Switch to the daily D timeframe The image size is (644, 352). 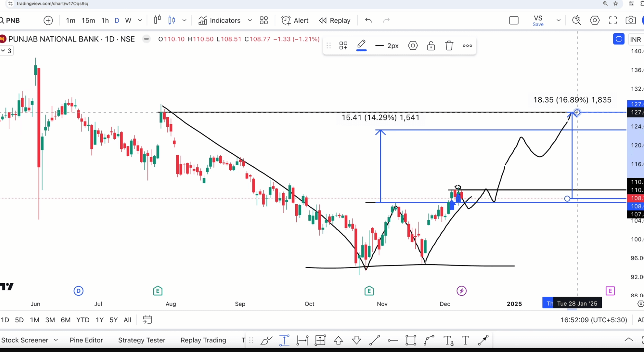pyautogui.click(x=117, y=20)
